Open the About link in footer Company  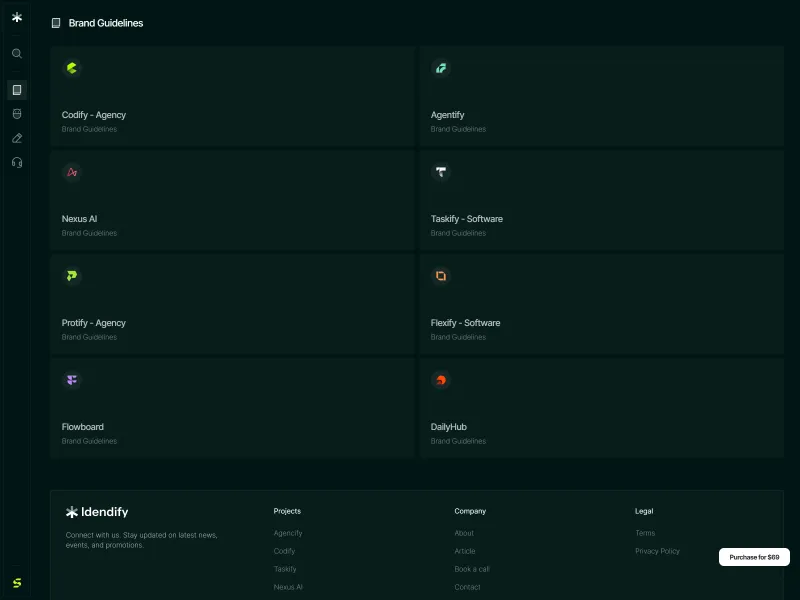pos(464,533)
